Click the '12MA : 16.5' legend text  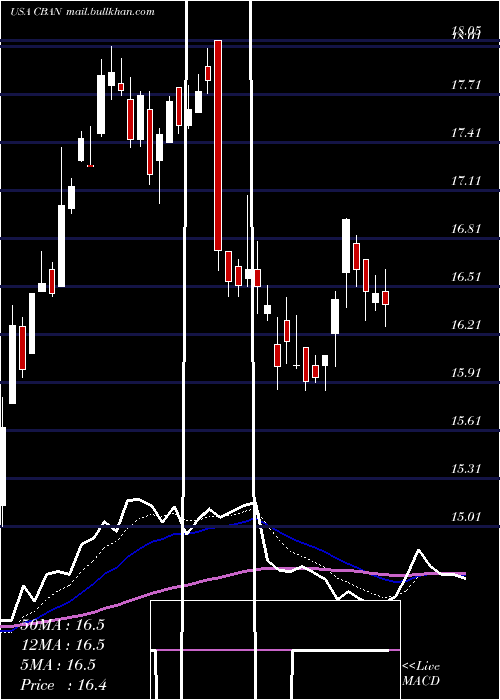point(62,645)
